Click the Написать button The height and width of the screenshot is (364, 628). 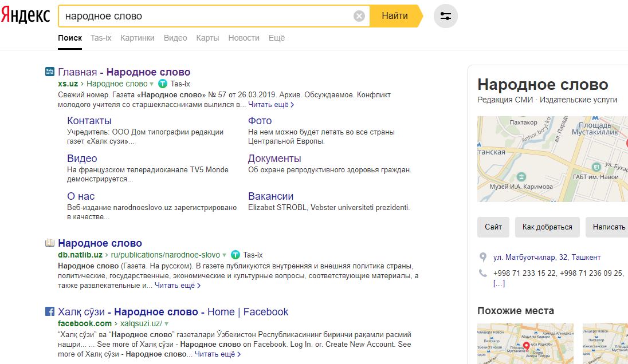[607, 227]
